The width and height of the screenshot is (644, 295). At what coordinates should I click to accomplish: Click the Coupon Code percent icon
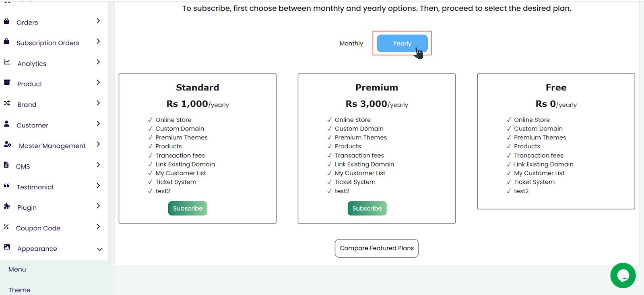[6, 227]
